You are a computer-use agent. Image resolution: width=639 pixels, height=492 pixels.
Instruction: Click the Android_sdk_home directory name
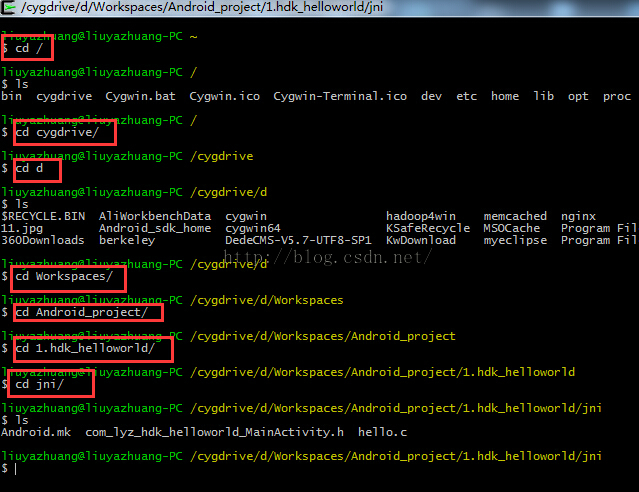pos(155,228)
